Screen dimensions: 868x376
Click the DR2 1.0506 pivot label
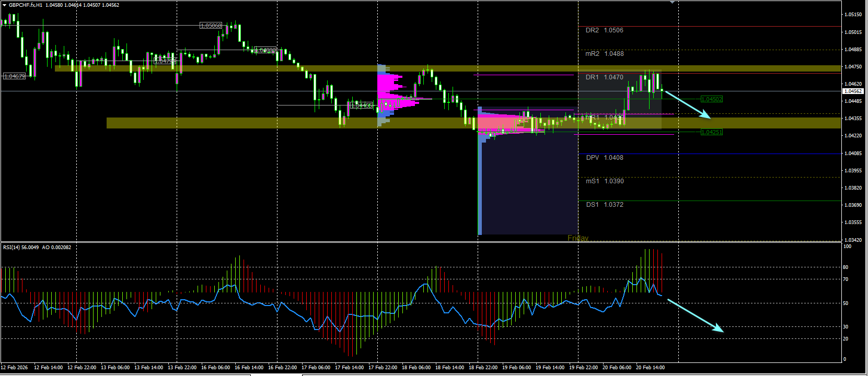tap(604, 30)
